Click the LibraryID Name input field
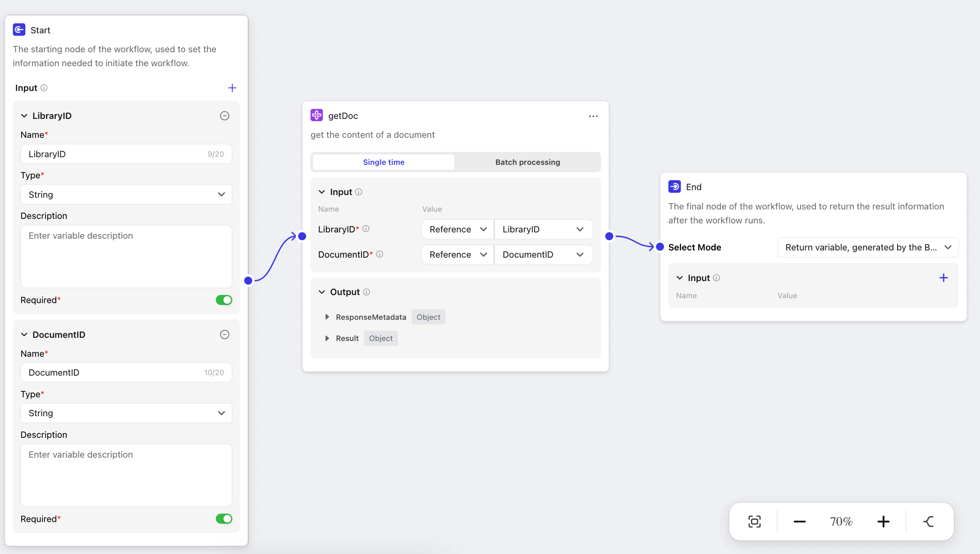 [x=126, y=154]
